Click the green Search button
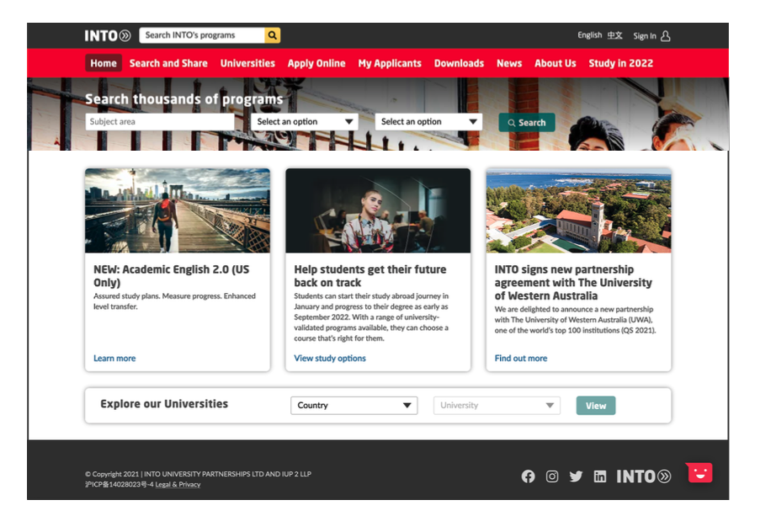760x532 pixels. coord(527,123)
